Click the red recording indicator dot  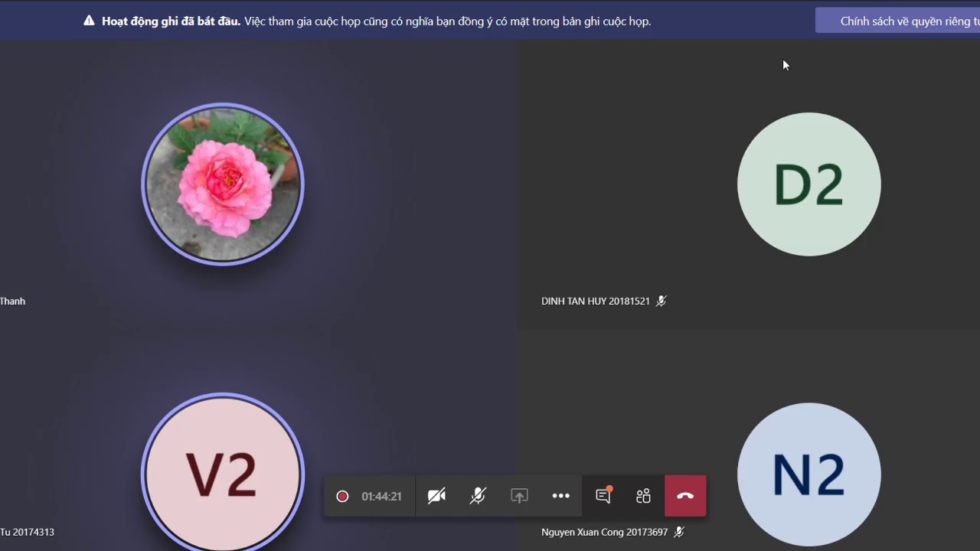click(342, 496)
